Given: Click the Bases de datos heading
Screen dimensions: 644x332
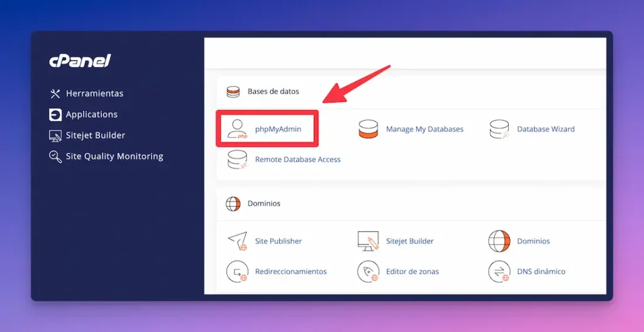Looking at the screenshot, I should tap(273, 91).
